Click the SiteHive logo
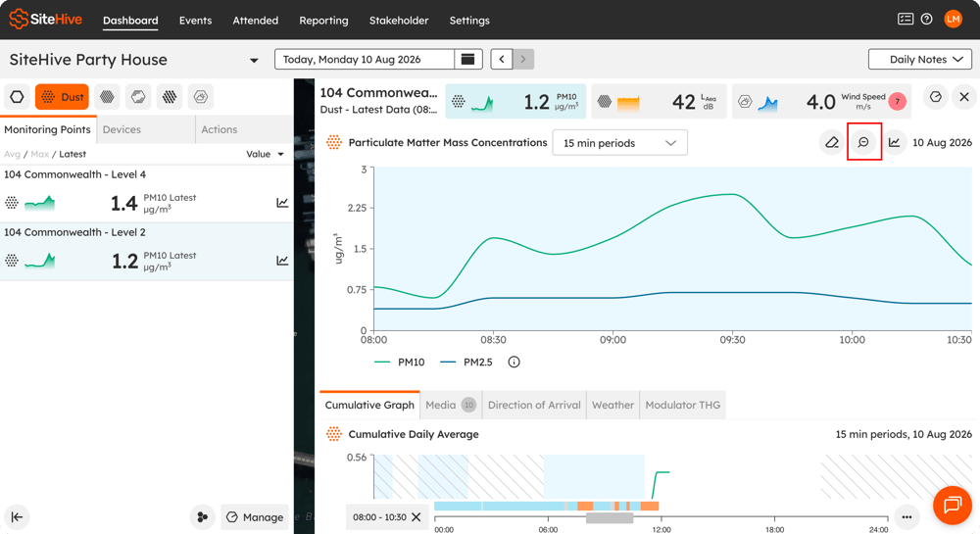 [45, 20]
